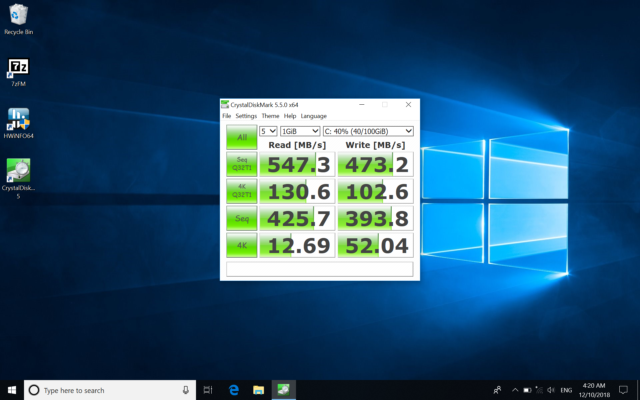Click the Type here to search box

coord(110,390)
